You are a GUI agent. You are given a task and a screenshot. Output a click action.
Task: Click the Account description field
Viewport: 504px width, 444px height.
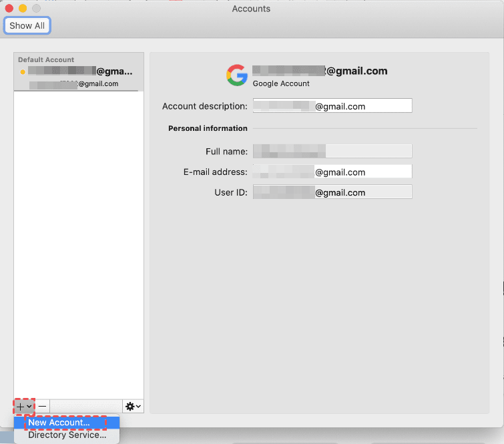pyautogui.click(x=332, y=105)
